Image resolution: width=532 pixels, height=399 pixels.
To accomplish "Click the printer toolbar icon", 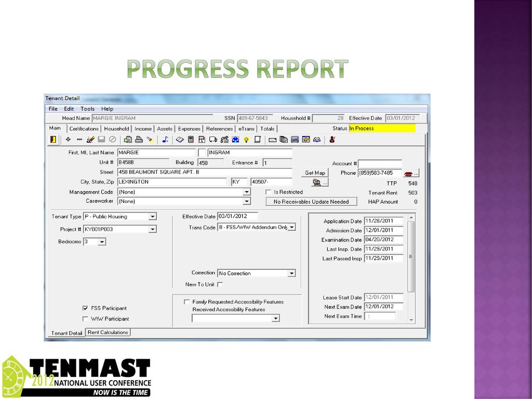I will pos(139,139).
